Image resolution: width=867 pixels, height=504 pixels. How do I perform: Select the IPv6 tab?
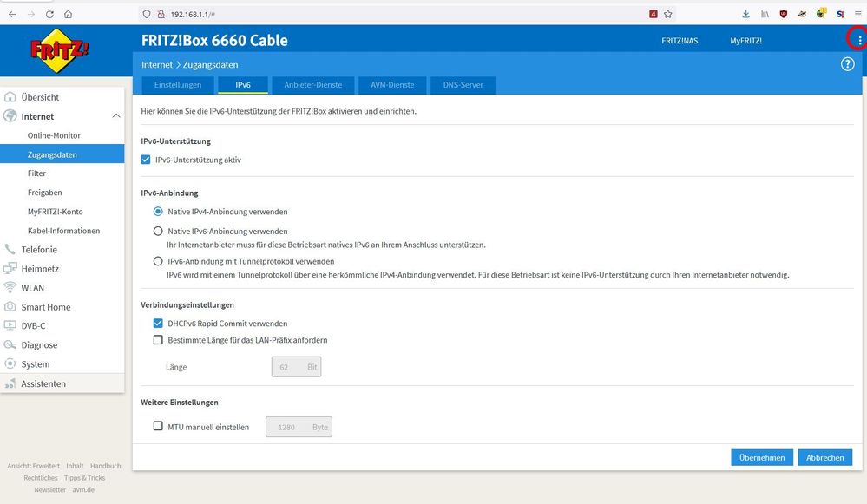243,85
